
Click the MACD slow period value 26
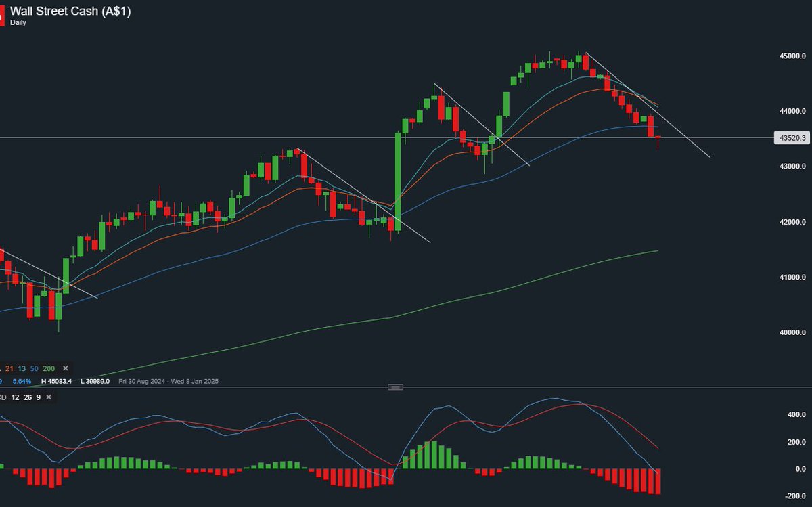(x=26, y=397)
